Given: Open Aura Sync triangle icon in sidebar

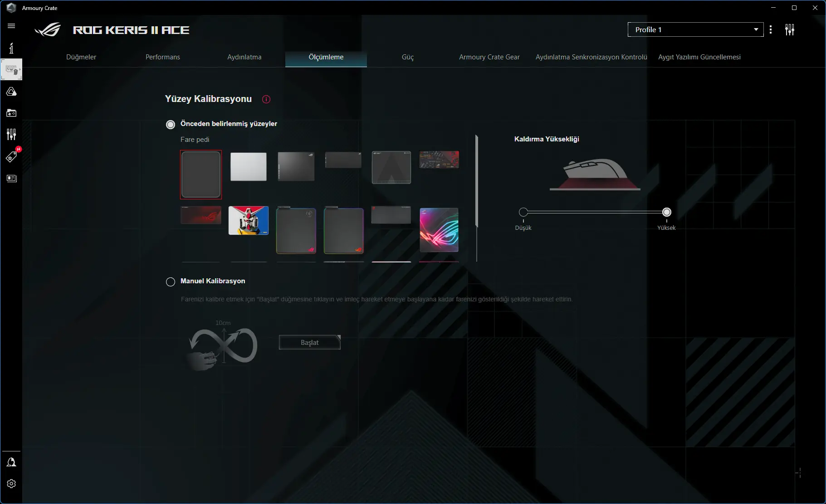Looking at the screenshot, I should pos(11,92).
